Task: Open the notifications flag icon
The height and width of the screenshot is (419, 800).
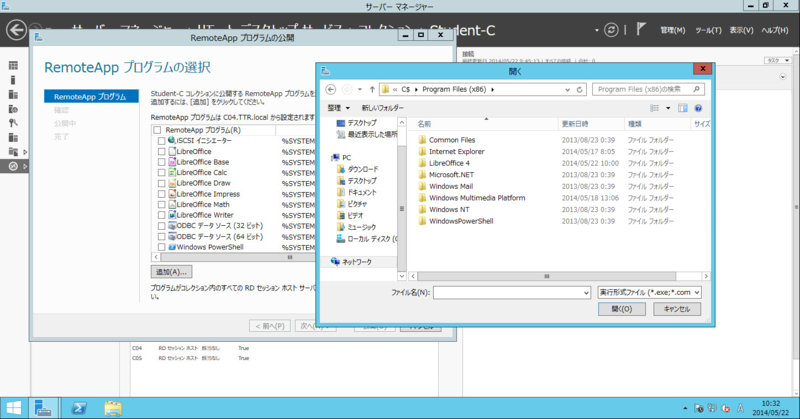Action: point(641,30)
